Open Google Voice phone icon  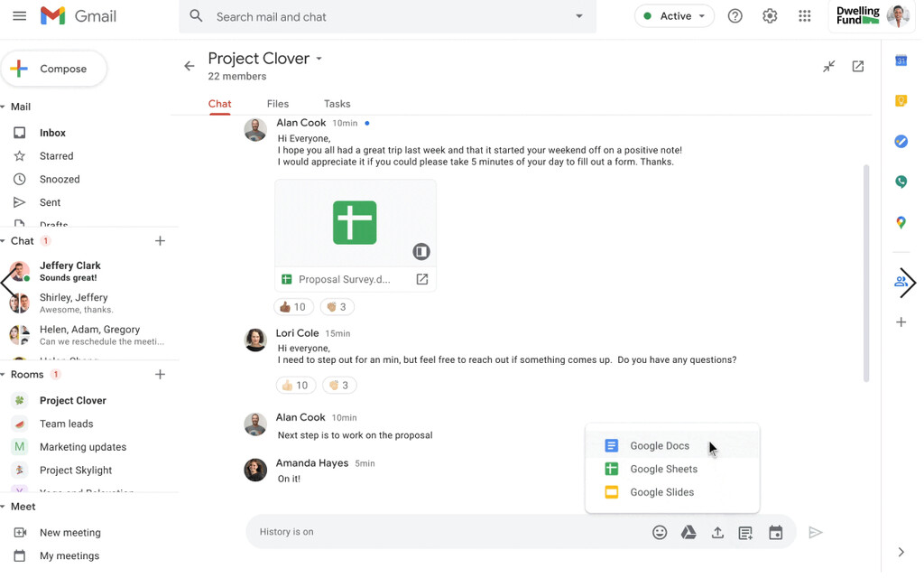pyautogui.click(x=901, y=182)
